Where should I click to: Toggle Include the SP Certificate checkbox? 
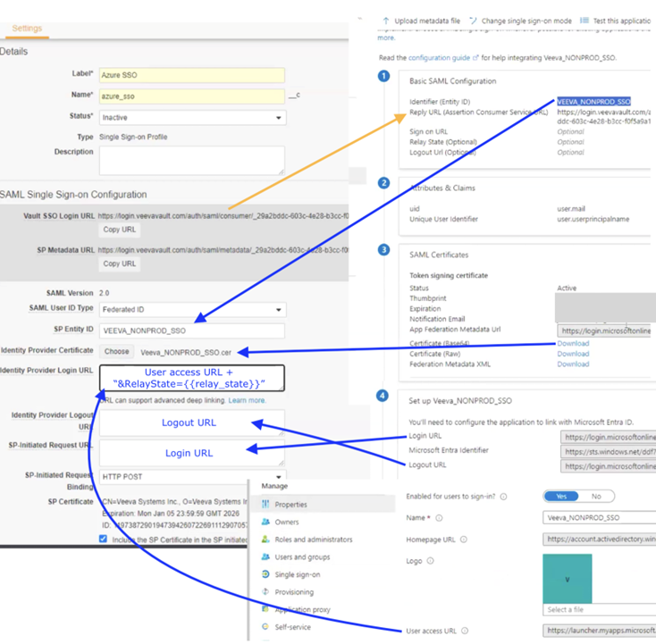(103, 539)
